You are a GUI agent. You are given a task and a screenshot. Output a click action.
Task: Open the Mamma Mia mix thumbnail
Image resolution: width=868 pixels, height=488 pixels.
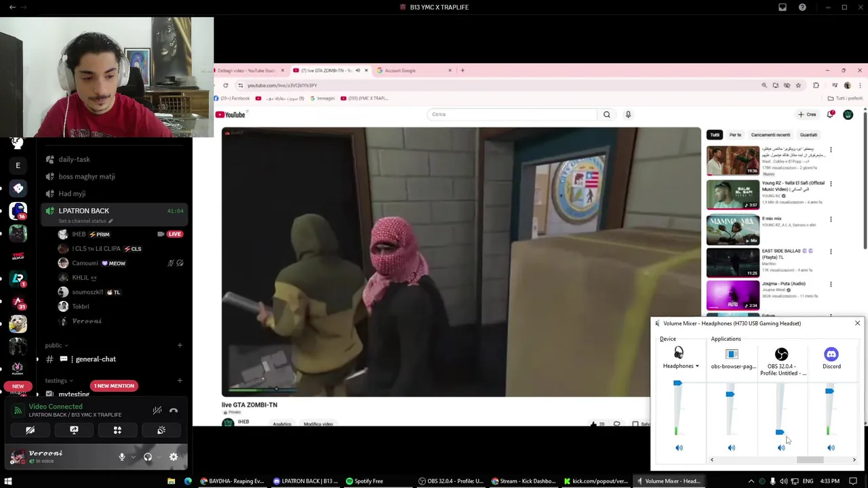pyautogui.click(x=733, y=230)
